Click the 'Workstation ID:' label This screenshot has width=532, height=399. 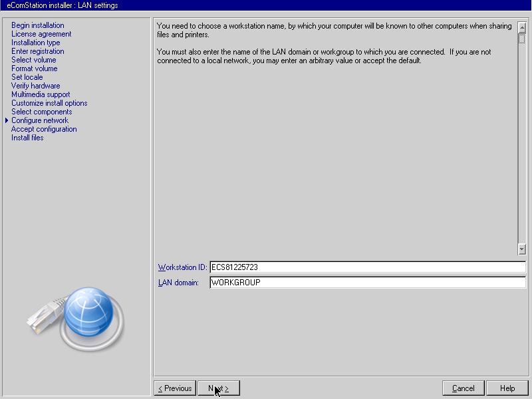coord(182,267)
